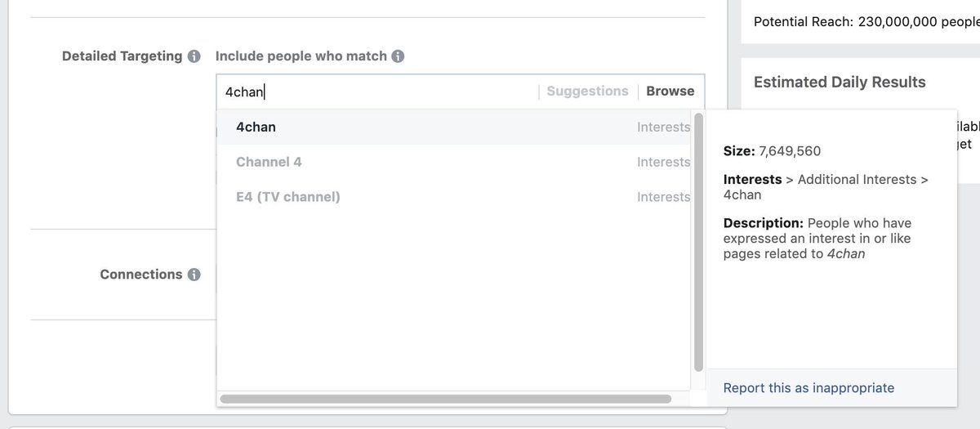Click the Connections label

(141, 275)
